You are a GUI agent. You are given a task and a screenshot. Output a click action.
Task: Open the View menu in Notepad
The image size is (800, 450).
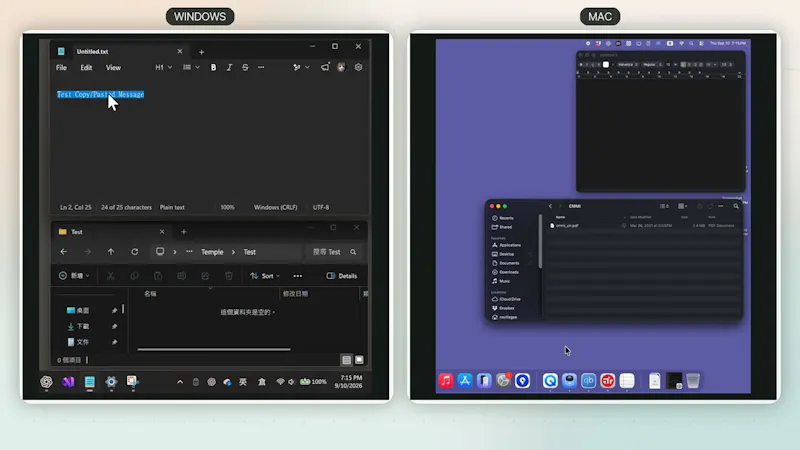coord(113,67)
